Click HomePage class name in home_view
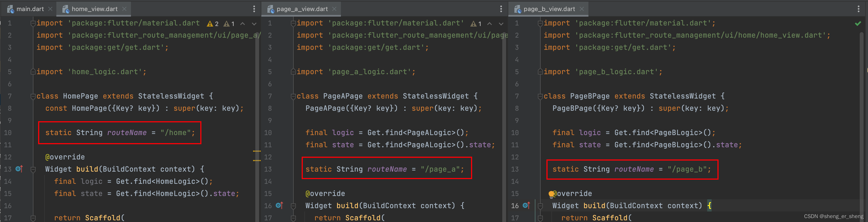 (81, 96)
